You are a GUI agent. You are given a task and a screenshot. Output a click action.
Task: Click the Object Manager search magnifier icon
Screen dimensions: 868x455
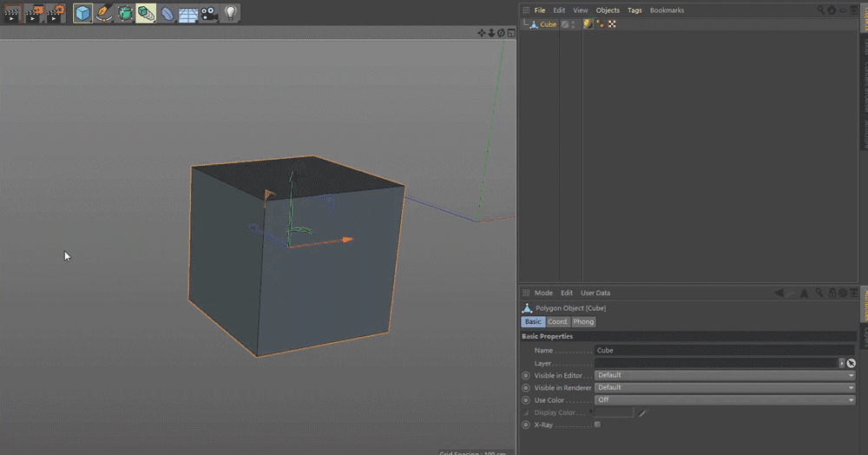(x=821, y=10)
